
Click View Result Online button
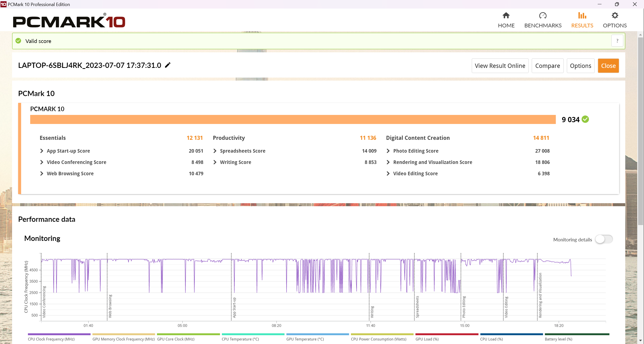pyautogui.click(x=500, y=66)
